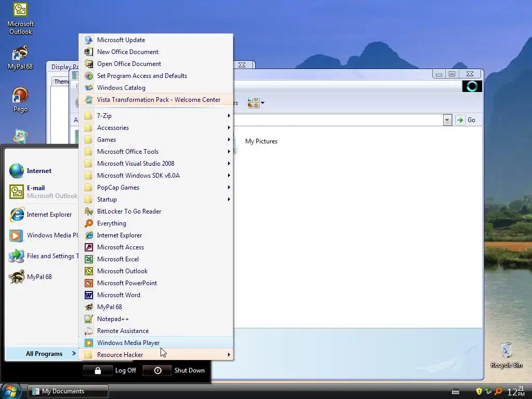Open the Microsoft Outlook desktop shortcut
Screen dimensions: 532x399
click(x=20, y=19)
